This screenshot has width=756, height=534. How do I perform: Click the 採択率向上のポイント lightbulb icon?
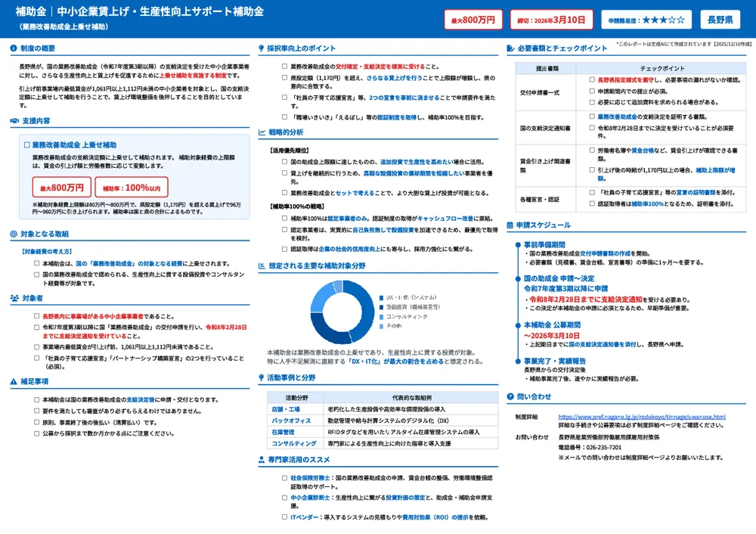click(x=262, y=48)
